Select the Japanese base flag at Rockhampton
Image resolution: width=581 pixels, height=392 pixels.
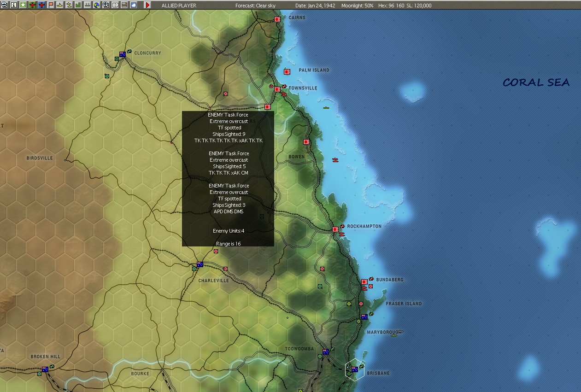click(335, 229)
